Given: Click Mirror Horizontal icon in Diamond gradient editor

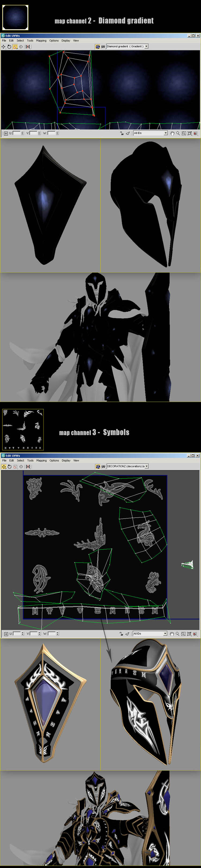Looking at the screenshot, I should (x=28, y=47).
